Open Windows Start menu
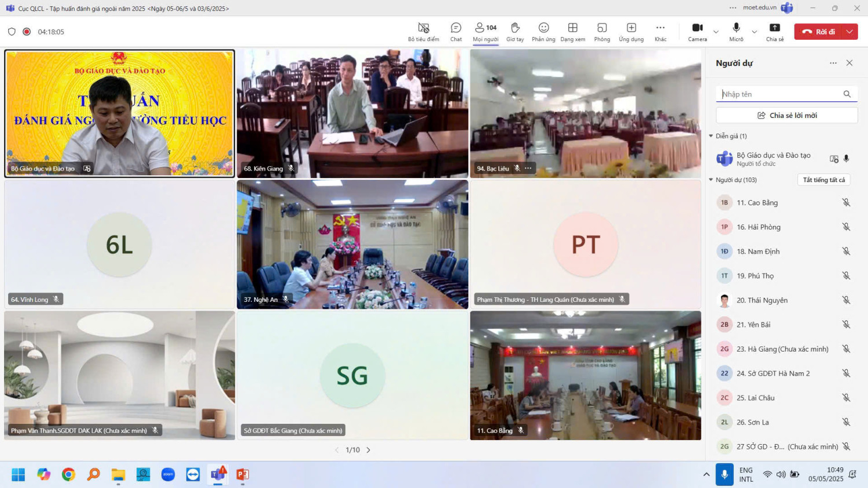This screenshot has width=868, height=488. point(19,475)
